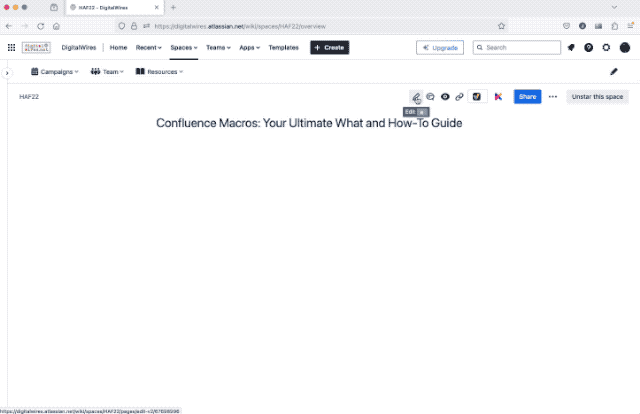Close the HAF22 browser tab
Viewport: 640px width, 414px height.
[x=156, y=7]
